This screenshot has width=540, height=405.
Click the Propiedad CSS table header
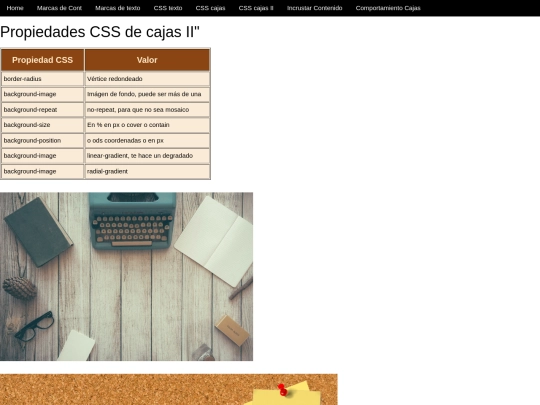coord(42,60)
